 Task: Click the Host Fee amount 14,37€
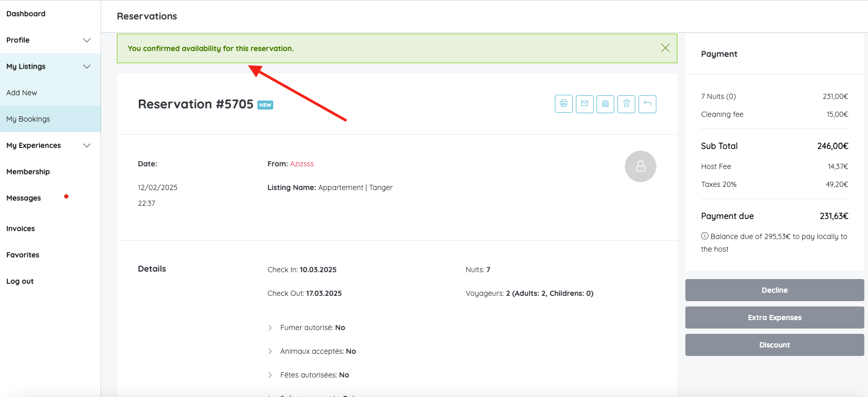pyautogui.click(x=838, y=166)
